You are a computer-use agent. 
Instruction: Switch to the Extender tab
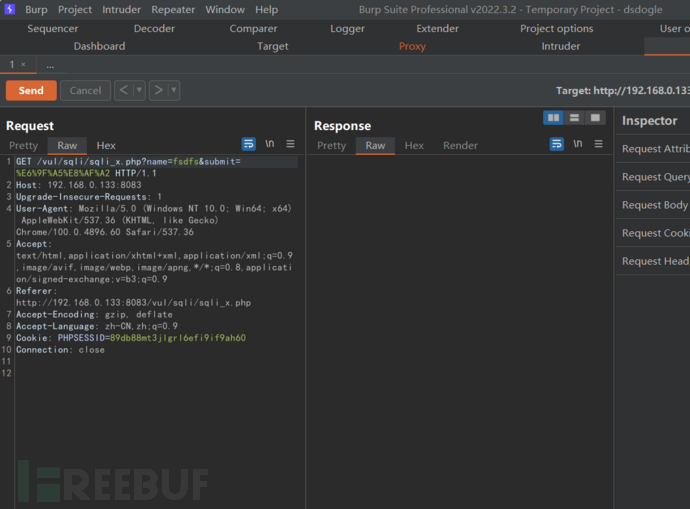click(x=437, y=29)
